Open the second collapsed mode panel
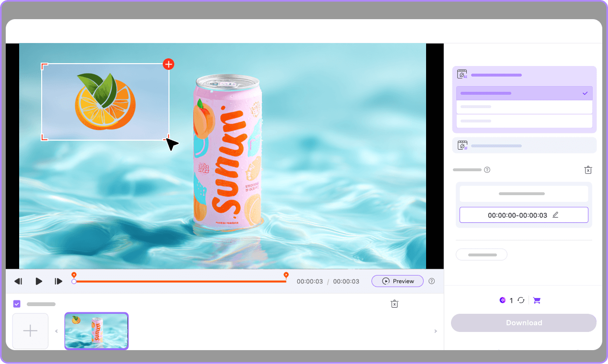 point(524,145)
